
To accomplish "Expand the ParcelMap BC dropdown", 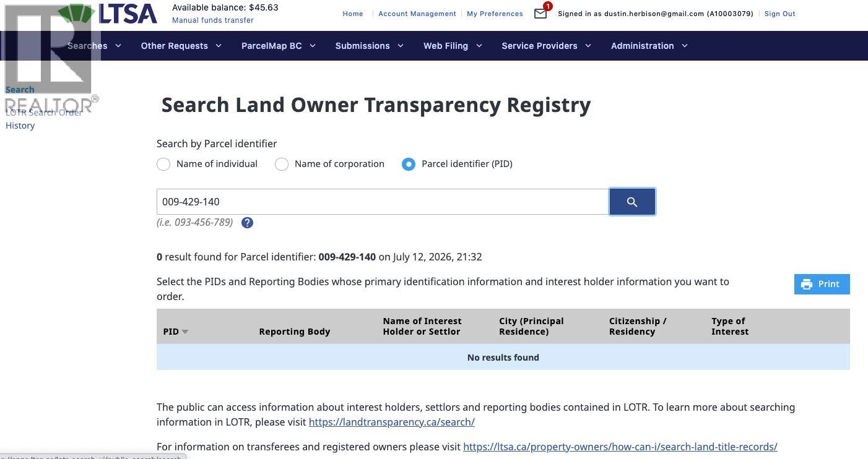I will coord(278,46).
